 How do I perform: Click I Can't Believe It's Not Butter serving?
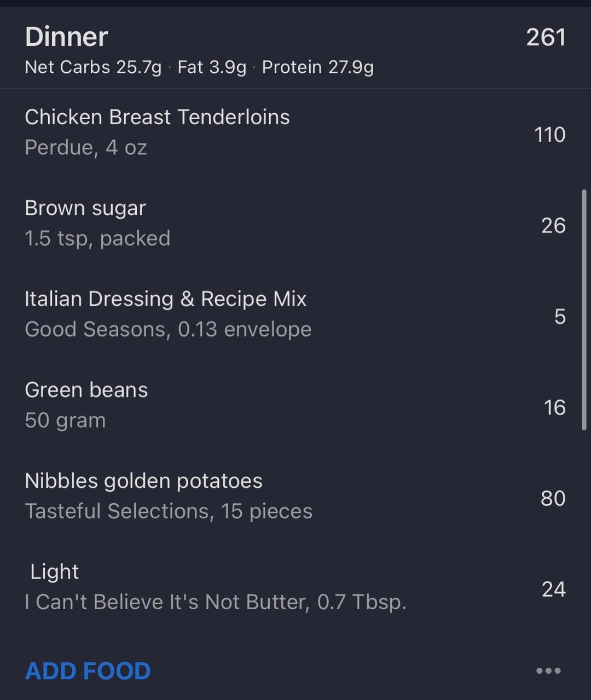pos(216,602)
